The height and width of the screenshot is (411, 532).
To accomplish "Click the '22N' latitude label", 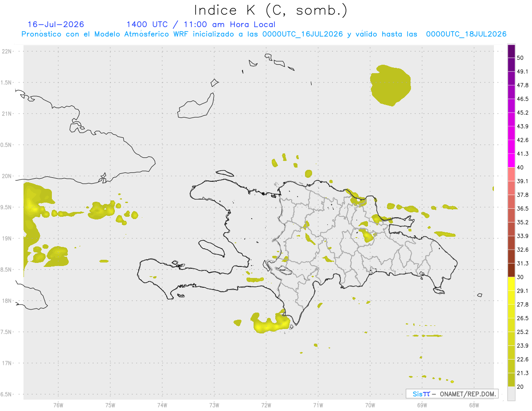I will click(x=7, y=51).
